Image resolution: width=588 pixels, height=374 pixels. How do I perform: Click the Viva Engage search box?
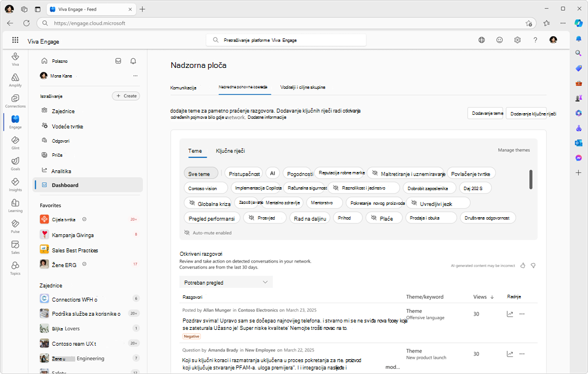(286, 40)
